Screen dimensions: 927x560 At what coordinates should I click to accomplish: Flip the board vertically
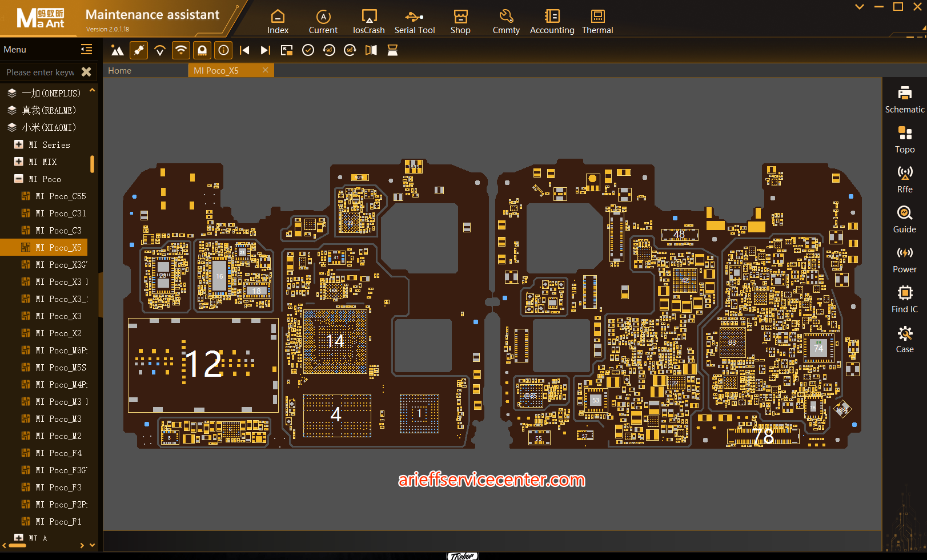tap(392, 50)
